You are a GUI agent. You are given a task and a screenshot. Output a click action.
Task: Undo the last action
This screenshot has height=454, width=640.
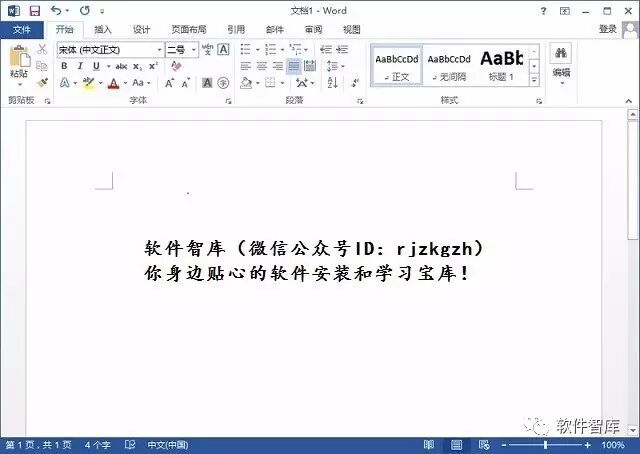point(56,11)
